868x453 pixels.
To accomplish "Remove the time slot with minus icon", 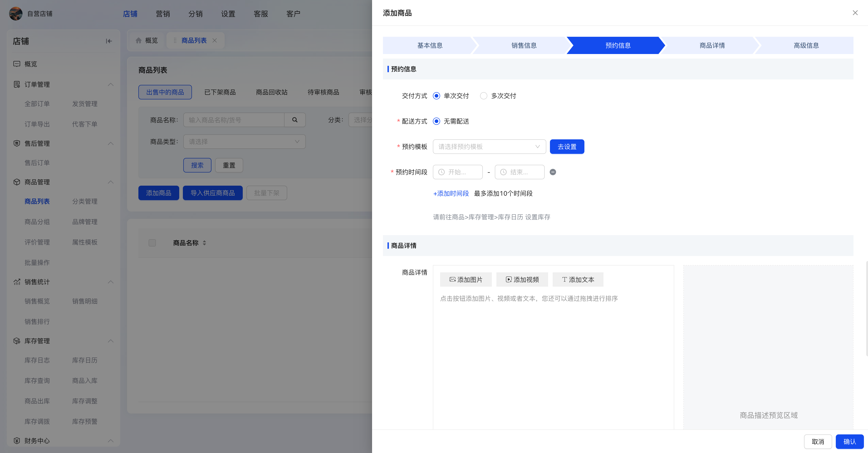I will [x=553, y=172].
